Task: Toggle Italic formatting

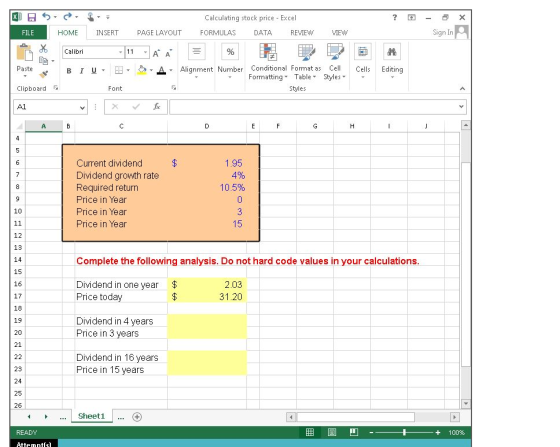Action: point(81,71)
